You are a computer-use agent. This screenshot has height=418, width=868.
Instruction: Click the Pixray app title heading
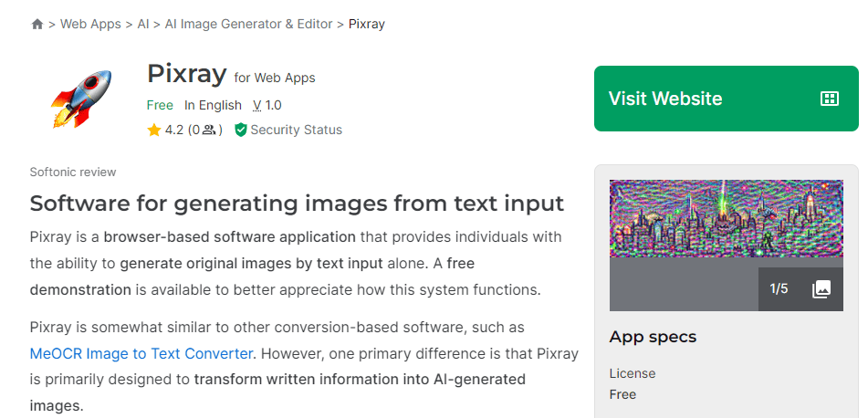[x=186, y=74]
